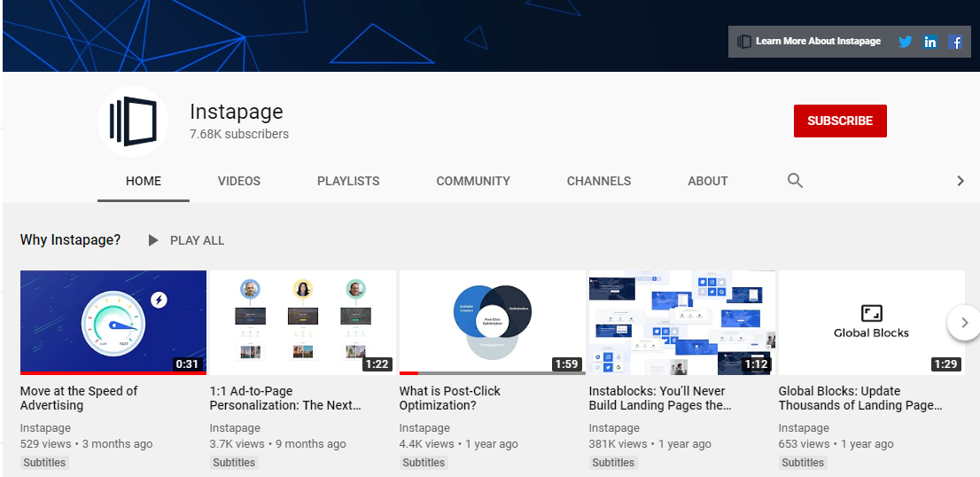Image resolution: width=980 pixels, height=477 pixels.
Task: Click title Move at the Speed of Advertising
Action: [x=79, y=398]
